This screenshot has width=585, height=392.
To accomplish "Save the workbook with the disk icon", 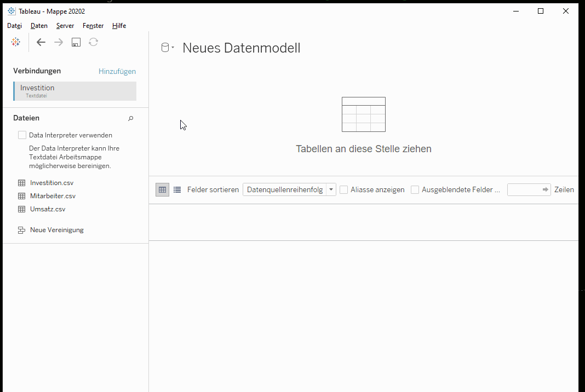I will pos(76,42).
